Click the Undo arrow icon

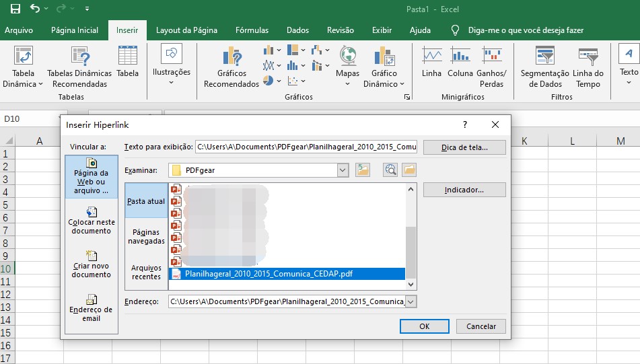pos(35,8)
